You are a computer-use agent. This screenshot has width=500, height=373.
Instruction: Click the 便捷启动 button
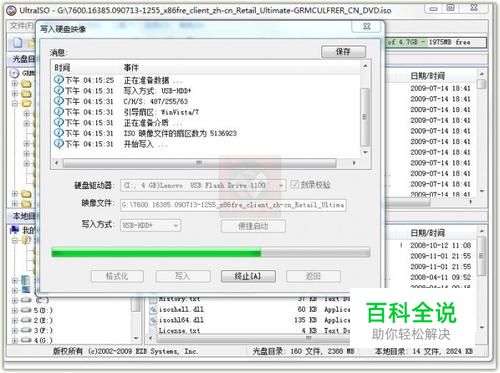pyautogui.click(x=253, y=226)
